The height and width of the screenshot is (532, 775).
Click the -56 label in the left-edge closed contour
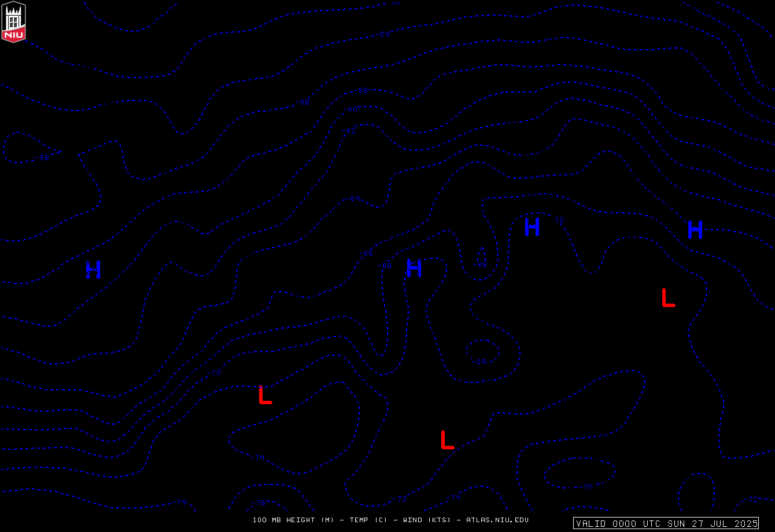(43, 158)
